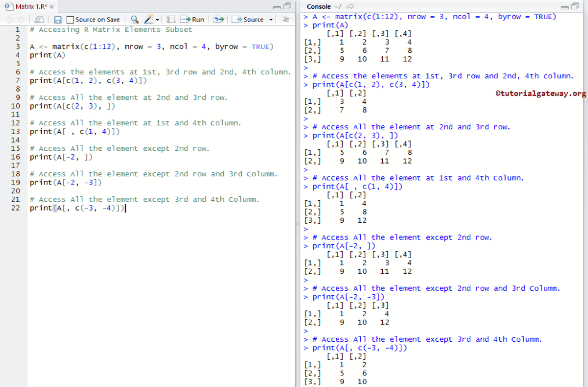This screenshot has width=588, height=387.
Task: Select the Console tab
Action: [x=318, y=7]
